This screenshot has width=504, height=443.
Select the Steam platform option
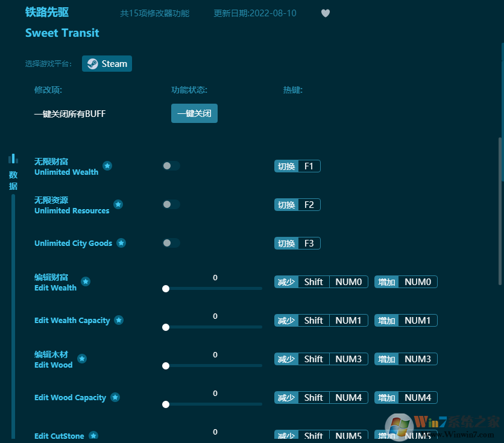107,63
